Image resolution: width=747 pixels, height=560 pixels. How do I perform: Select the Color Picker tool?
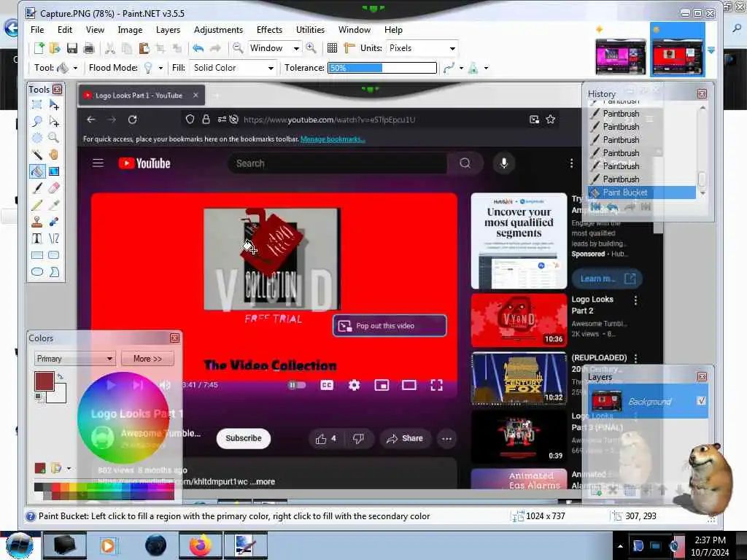54,205
